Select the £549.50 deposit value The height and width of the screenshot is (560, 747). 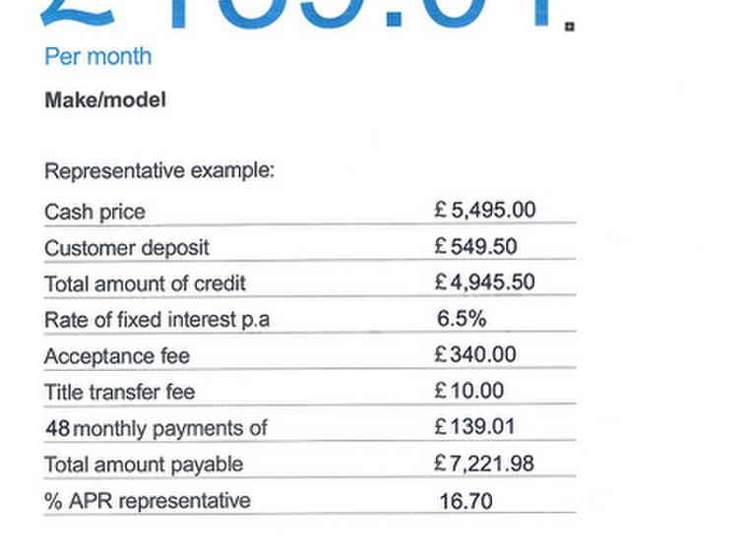(475, 246)
